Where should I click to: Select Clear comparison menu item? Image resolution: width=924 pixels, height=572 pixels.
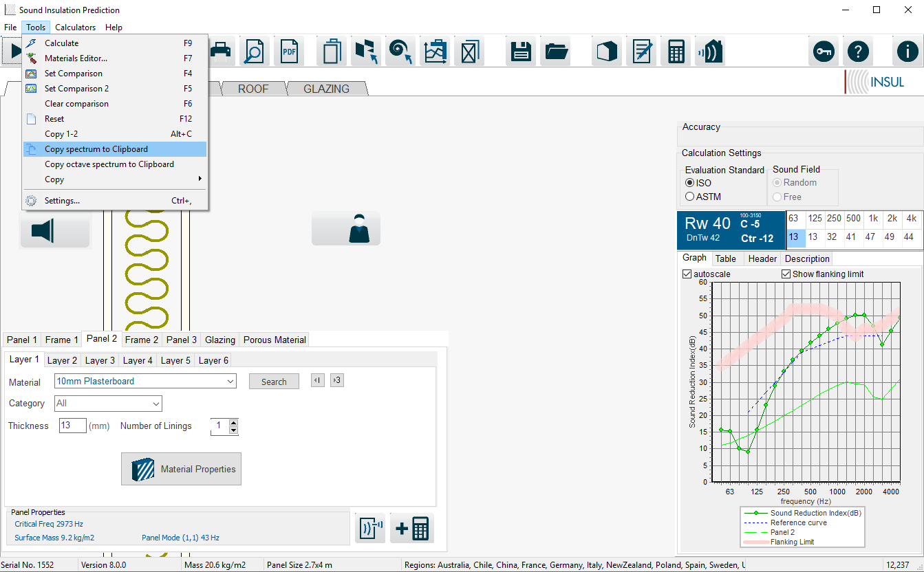(x=114, y=104)
